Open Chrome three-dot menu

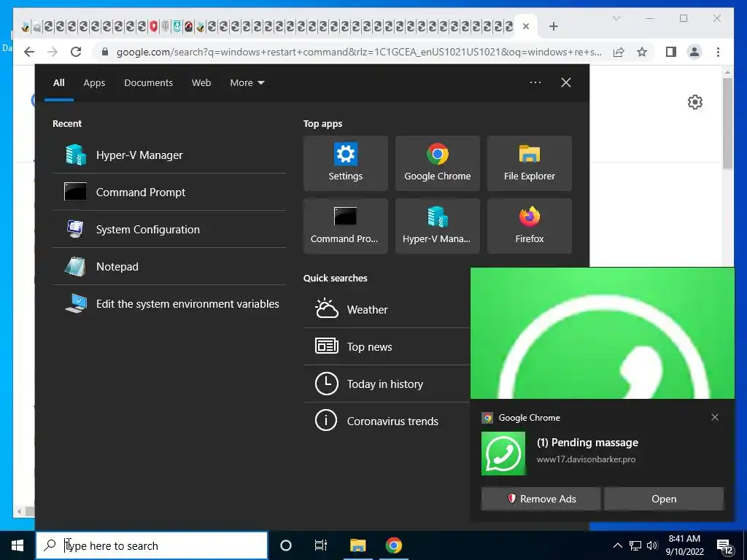718,52
